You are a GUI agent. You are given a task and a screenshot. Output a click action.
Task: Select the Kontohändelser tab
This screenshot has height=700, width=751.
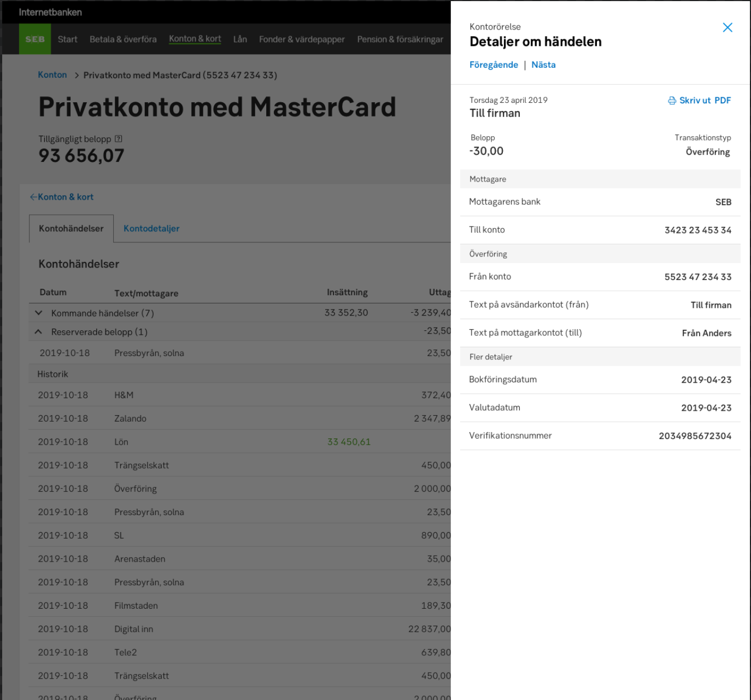click(x=71, y=229)
